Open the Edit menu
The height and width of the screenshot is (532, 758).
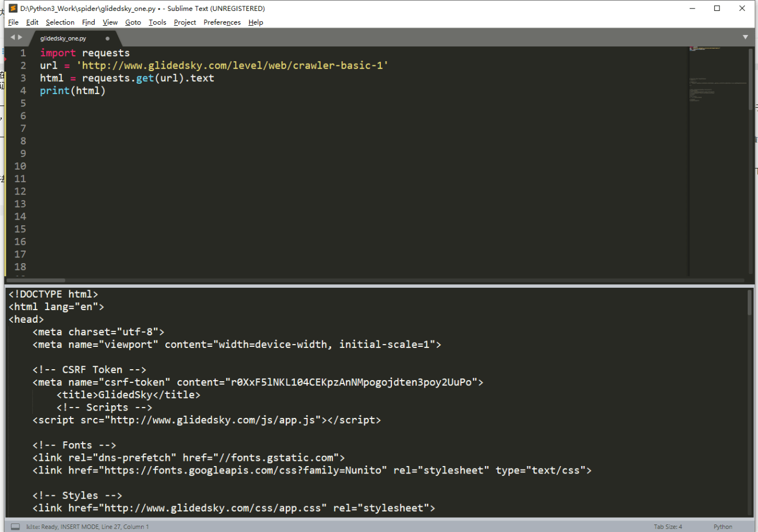pos(32,22)
